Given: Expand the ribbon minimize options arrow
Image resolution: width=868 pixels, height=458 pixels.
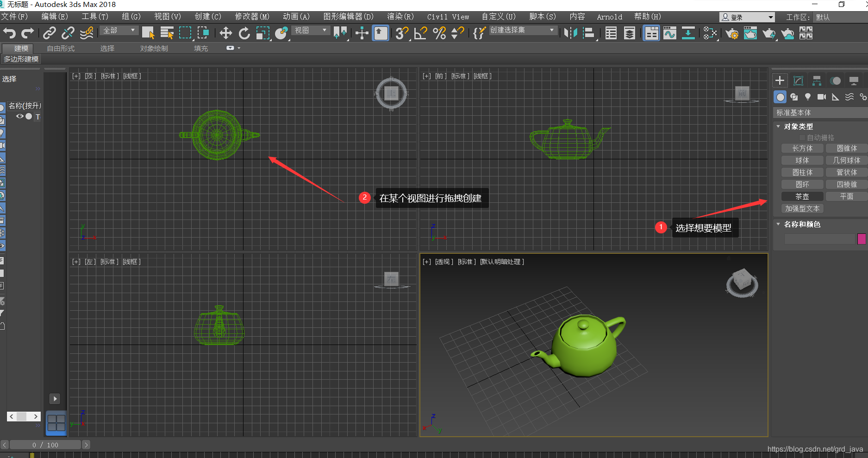Looking at the screenshot, I should tap(239, 48).
